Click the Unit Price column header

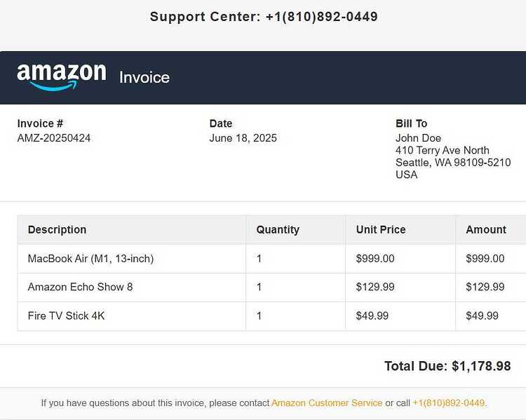(x=381, y=229)
